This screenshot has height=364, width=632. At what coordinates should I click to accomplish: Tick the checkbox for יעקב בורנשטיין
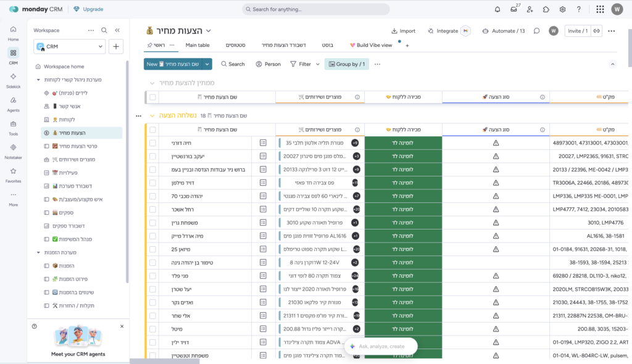tap(152, 156)
